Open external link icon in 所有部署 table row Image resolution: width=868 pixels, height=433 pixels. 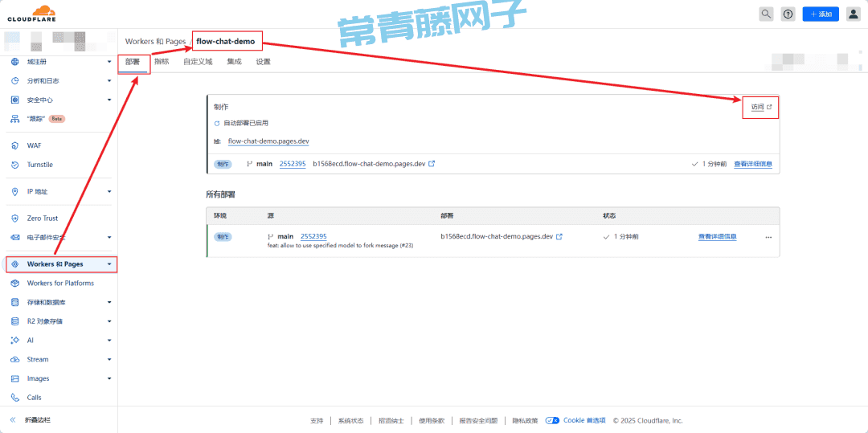tap(559, 237)
